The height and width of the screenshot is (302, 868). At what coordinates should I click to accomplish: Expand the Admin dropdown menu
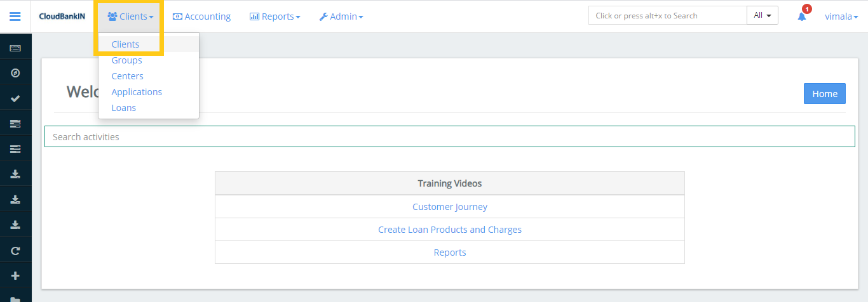tap(341, 16)
